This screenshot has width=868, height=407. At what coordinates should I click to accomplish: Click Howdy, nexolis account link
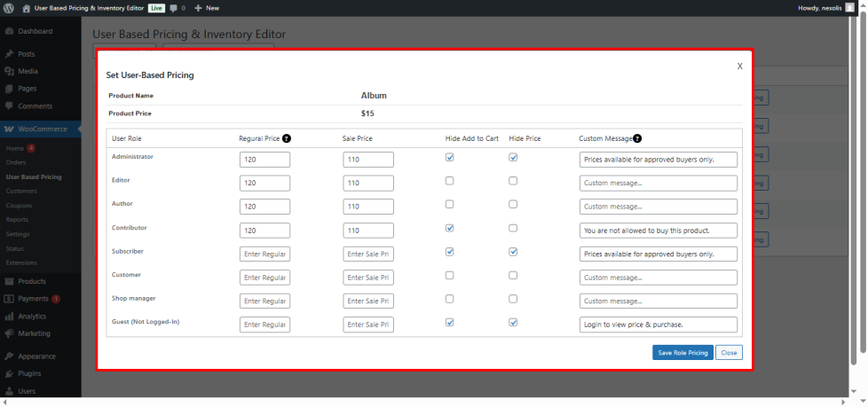(x=820, y=8)
